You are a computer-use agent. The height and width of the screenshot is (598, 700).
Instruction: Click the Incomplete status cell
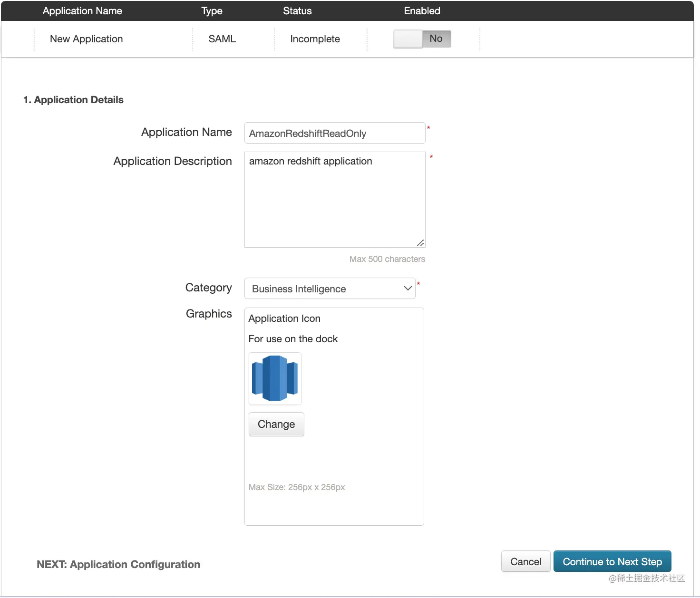click(x=315, y=39)
